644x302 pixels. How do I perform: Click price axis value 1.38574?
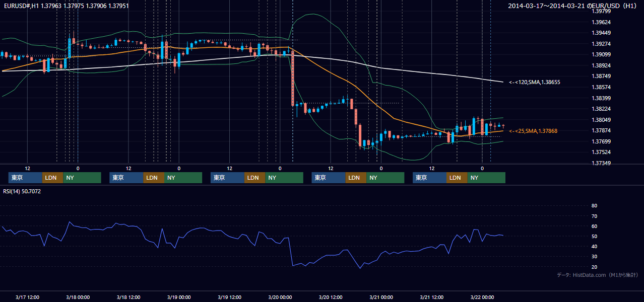601,87
